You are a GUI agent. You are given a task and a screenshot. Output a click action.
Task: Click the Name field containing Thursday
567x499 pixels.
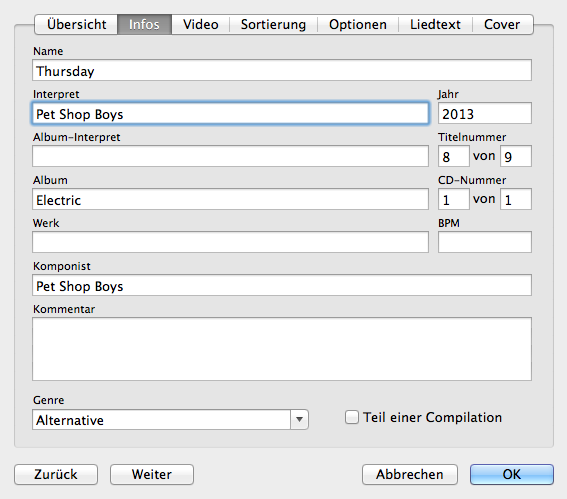(x=282, y=70)
